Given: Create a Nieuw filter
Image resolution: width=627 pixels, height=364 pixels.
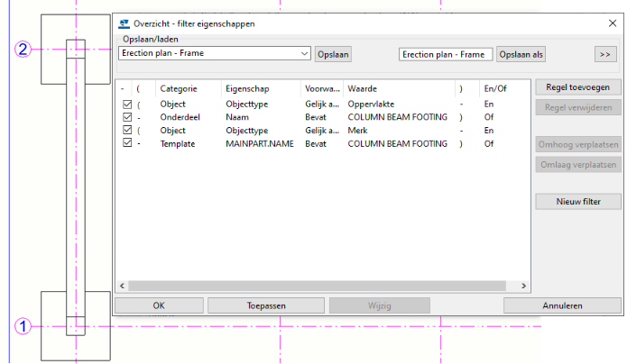Looking at the screenshot, I should pyautogui.click(x=577, y=202).
